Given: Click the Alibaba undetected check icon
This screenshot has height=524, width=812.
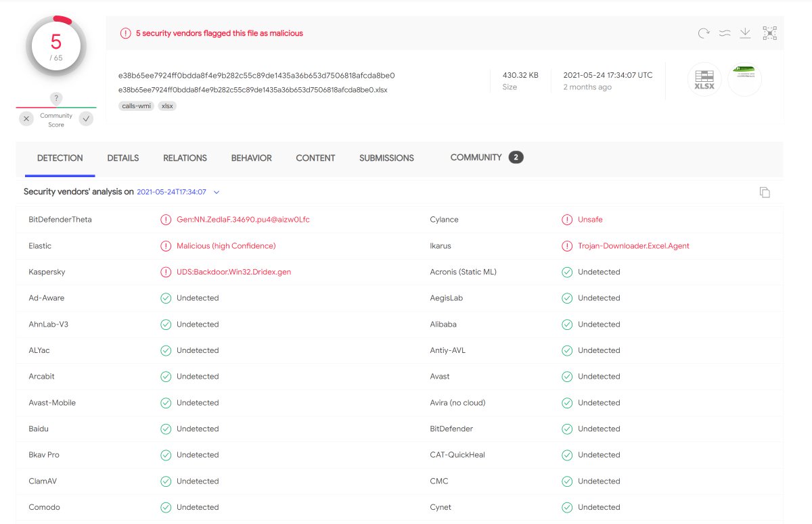Looking at the screenshot, I should tap(567, 325).
